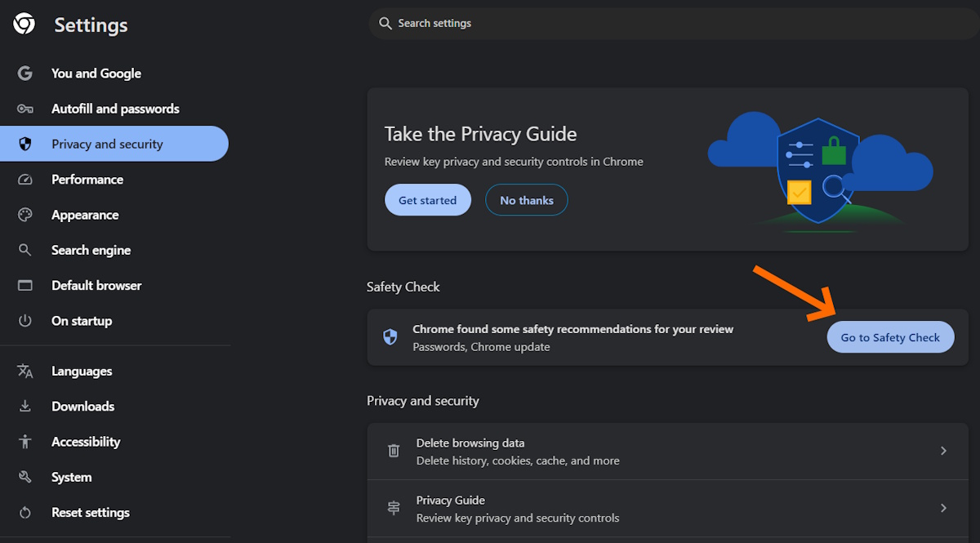Screen dimensions: 980x543
Task: Click the Accessibility person icon
Action: pyautogui.click(x=25, y=442)
